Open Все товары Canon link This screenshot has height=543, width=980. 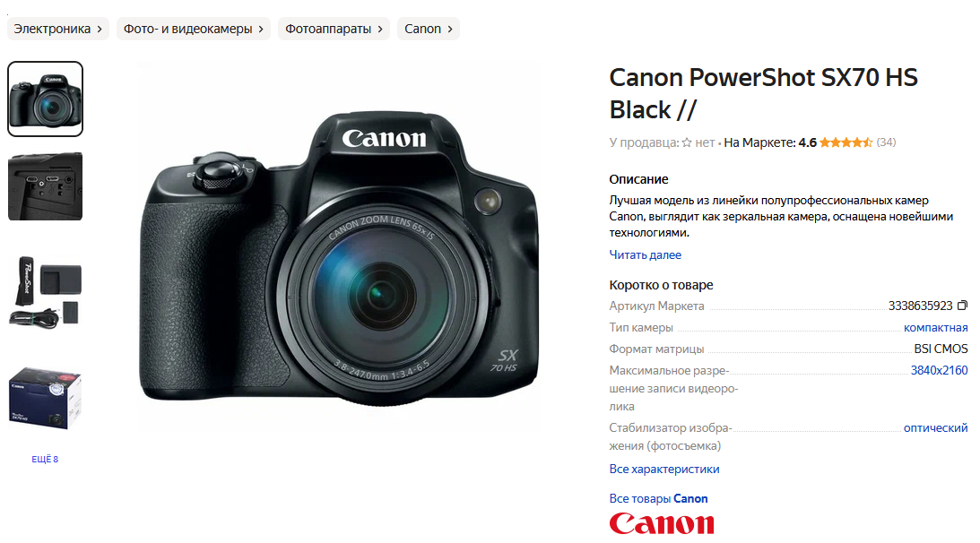(658, 498)
